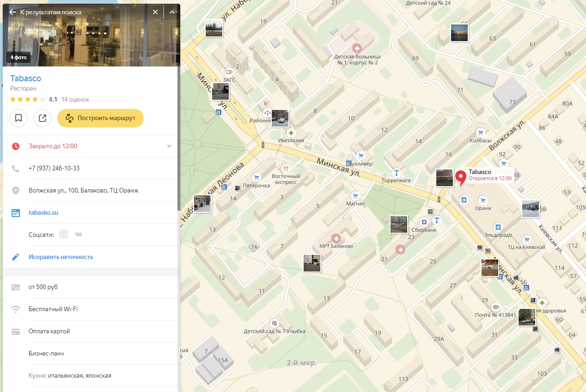Click the Имплозия pharmacy icon
This screenshot has width=586, height=392.
tap(291, 133)
